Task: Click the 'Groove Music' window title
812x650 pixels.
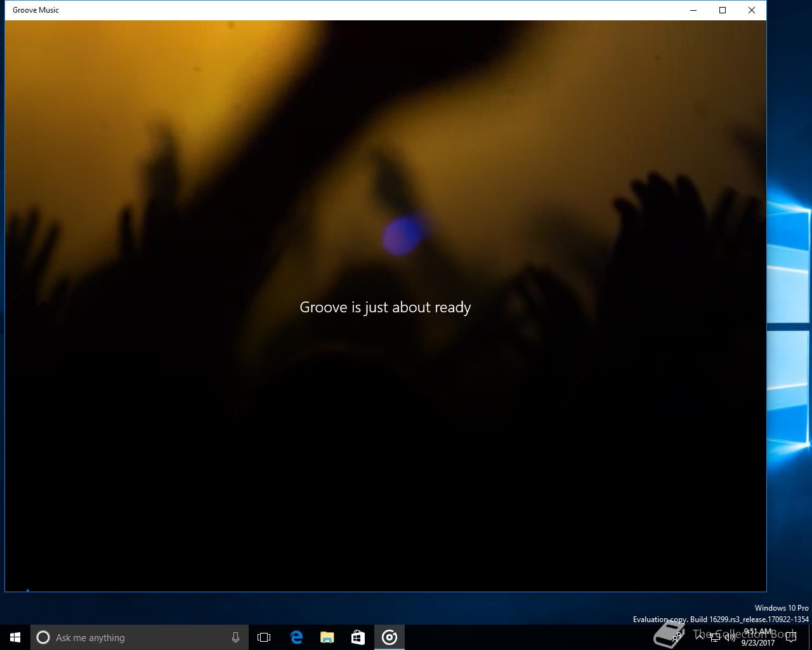Action: click(36, 10)
